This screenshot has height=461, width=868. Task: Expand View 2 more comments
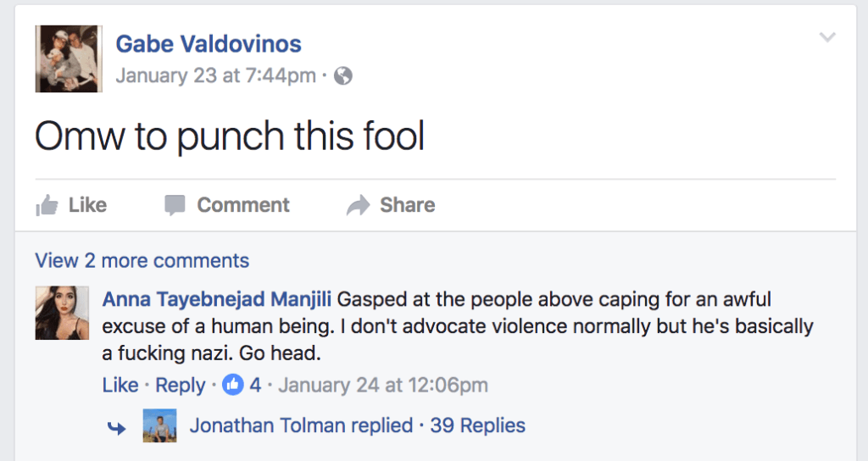[x=142, y=260]
